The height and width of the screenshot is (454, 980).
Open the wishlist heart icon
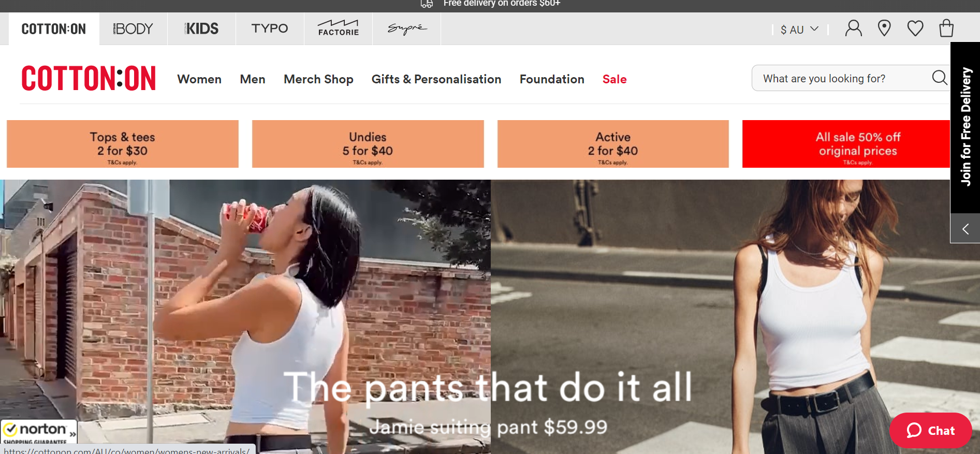[x=915, y=28]
